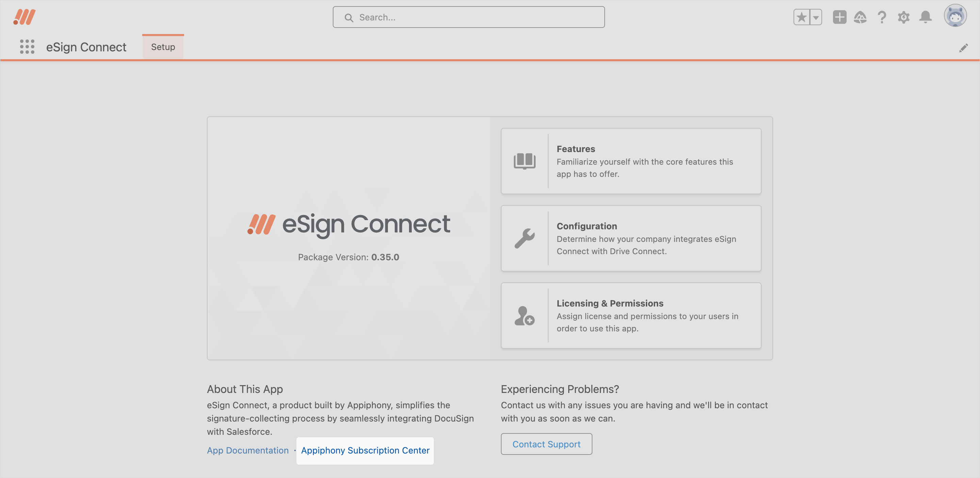
Task: Click the eSign Connect logo in header
Action: (x=24, y=17)
